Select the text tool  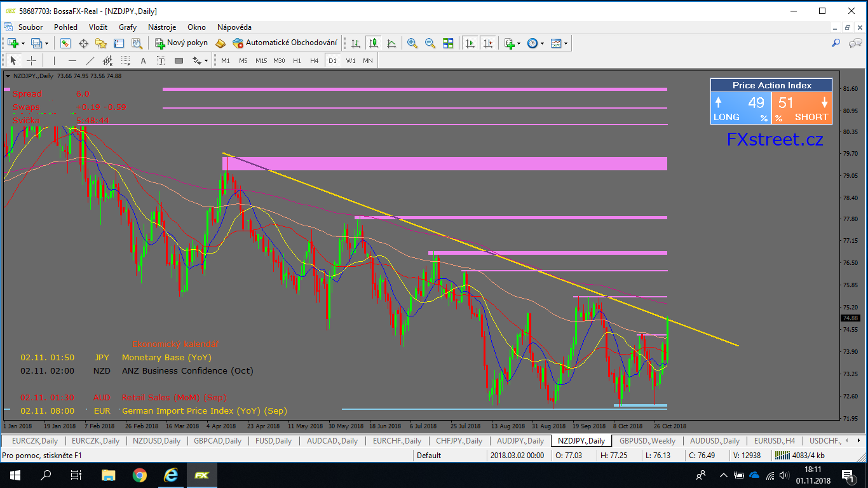pos(144,60)
